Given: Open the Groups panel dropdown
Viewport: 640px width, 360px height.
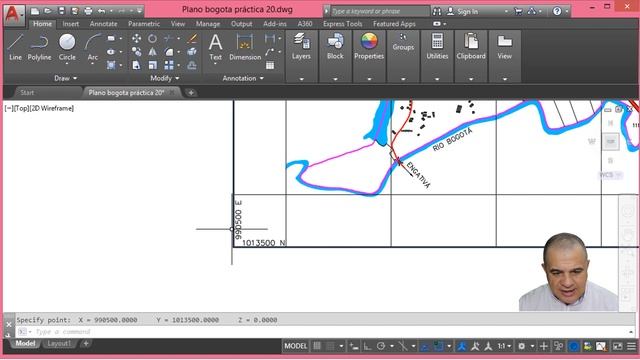Looking at the screenshot, I should (403, 79).
